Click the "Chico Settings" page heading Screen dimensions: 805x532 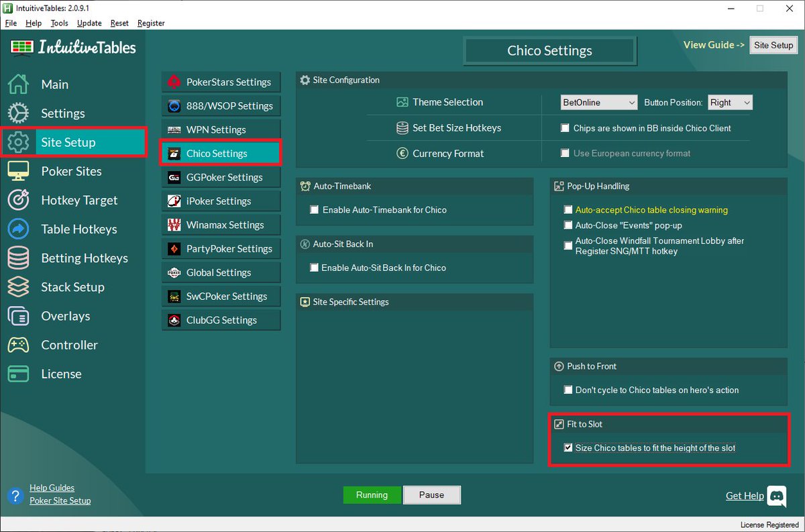(549, 51)
